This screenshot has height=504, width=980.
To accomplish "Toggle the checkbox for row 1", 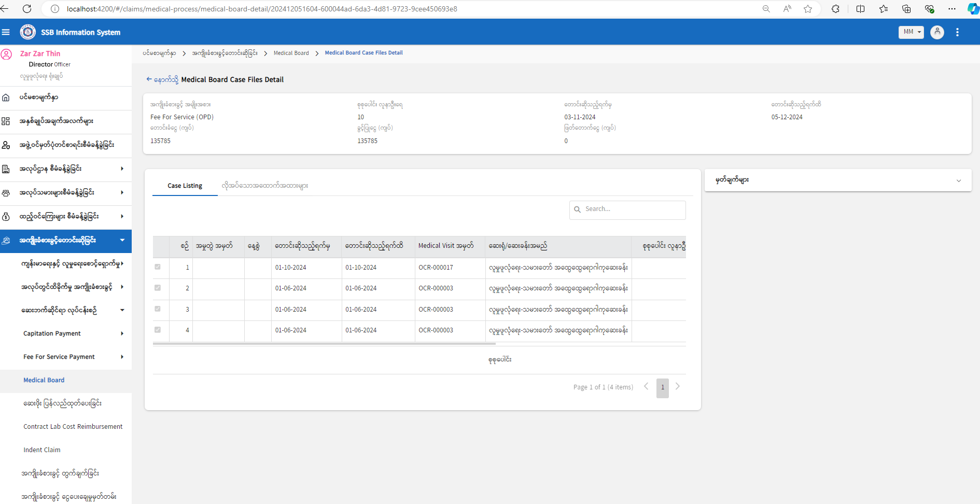I will point(158,267).
